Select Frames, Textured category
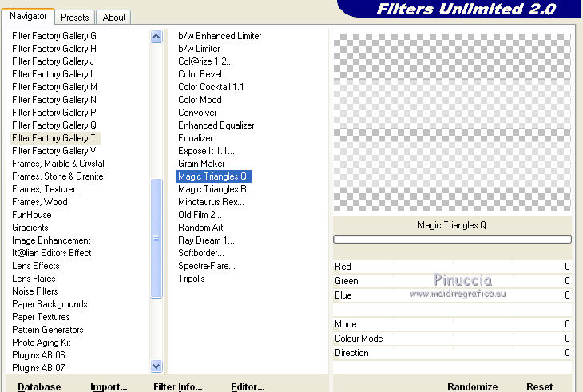583x392 pixels. click(x=45, y=189)
